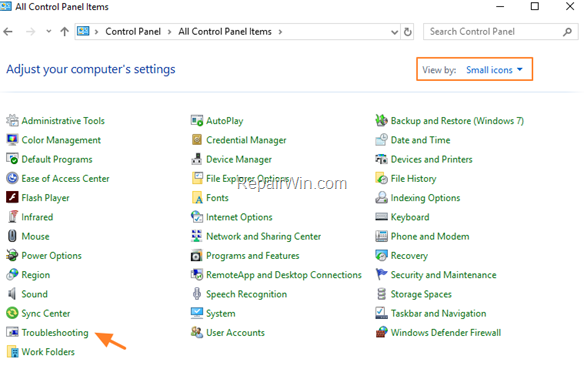Click the AutoPlay icon
The width and height of the screenshot is (584, 369).
click(x=197, y=120)
